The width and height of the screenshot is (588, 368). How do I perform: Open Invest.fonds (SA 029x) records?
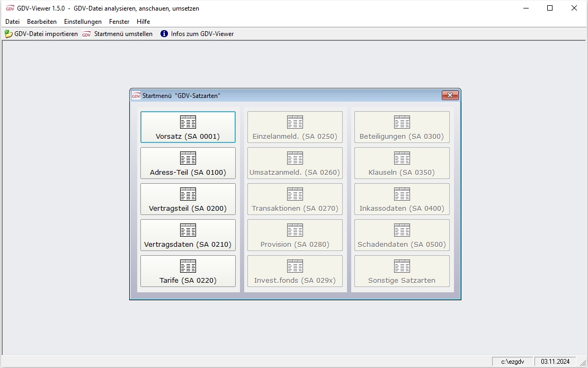(x=295, y=271)
